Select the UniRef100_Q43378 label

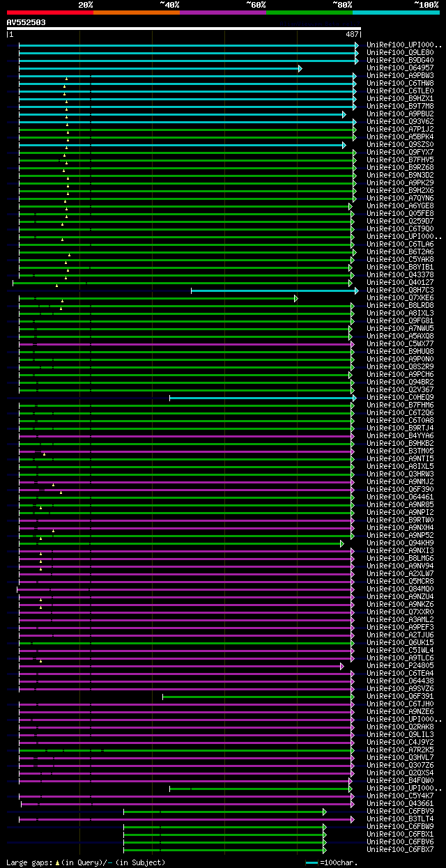click(400, 274)
